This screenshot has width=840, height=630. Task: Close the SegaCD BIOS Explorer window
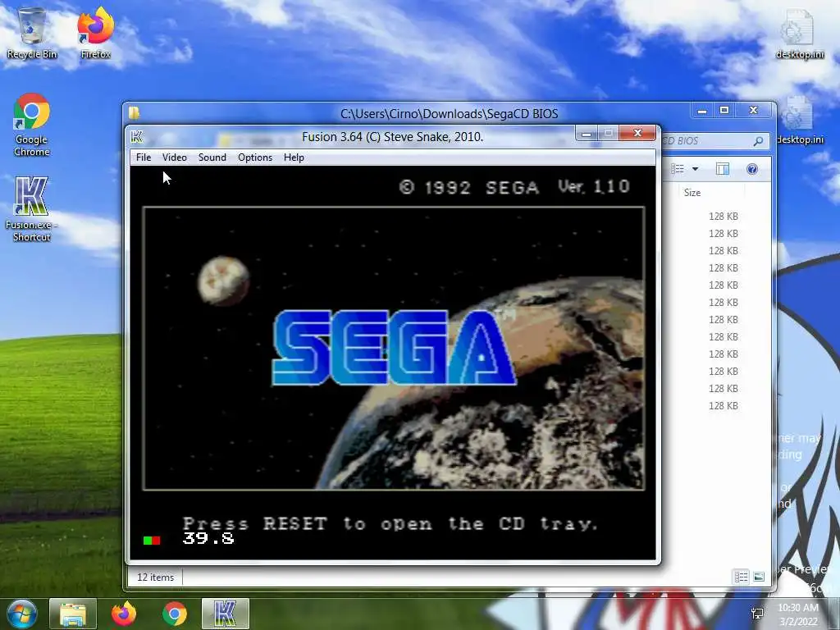point(754,111)
